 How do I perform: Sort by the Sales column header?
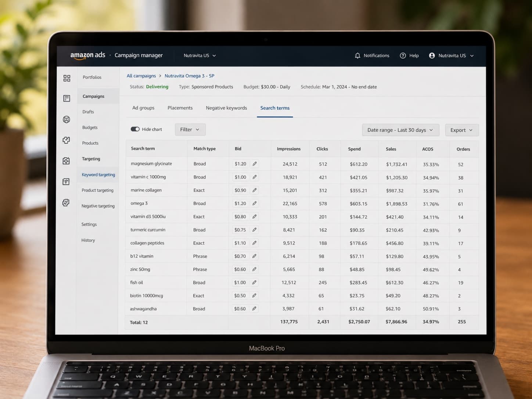point(391,149)
